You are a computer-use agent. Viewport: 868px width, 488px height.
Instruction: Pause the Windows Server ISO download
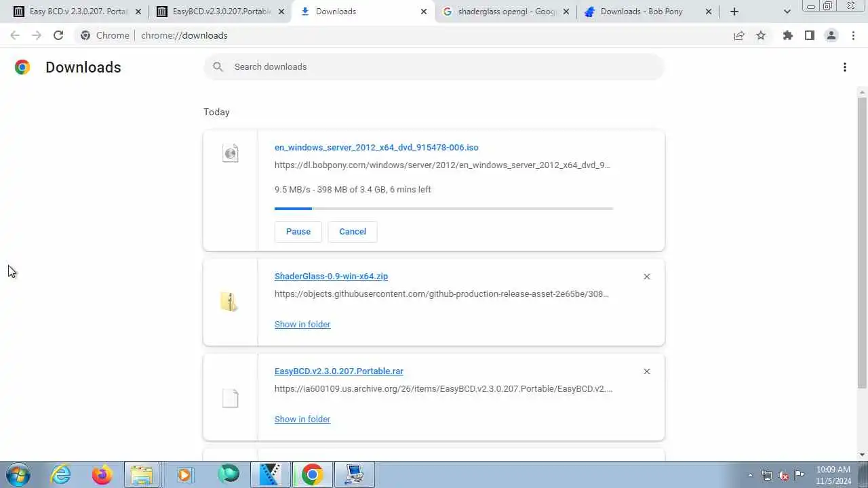tap(298, 232)
